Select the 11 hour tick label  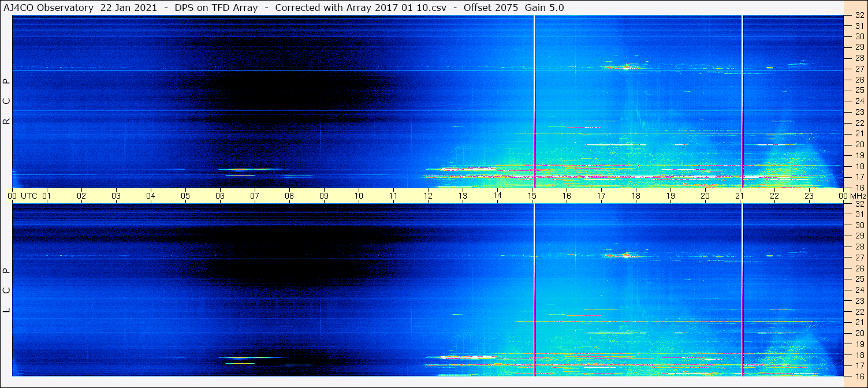click(x=393, y=196)
